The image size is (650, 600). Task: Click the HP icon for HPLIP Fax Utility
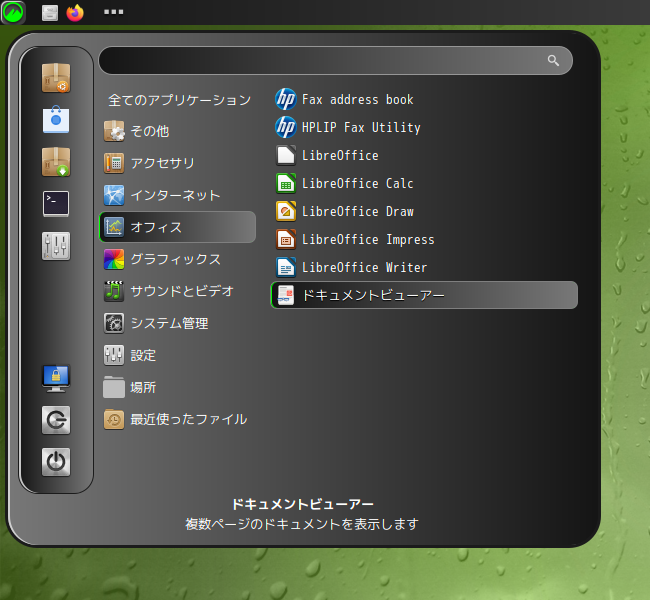pos(286,127)
